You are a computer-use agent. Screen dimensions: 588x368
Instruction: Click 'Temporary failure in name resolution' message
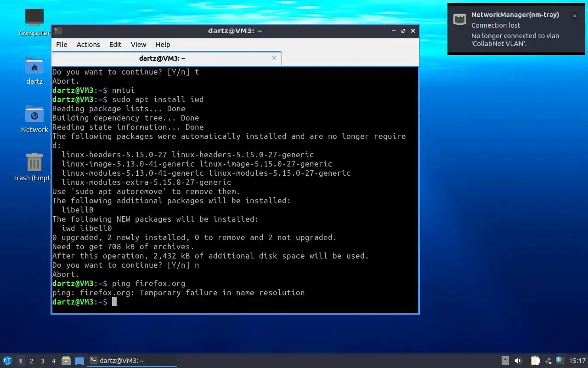point(222,293)
